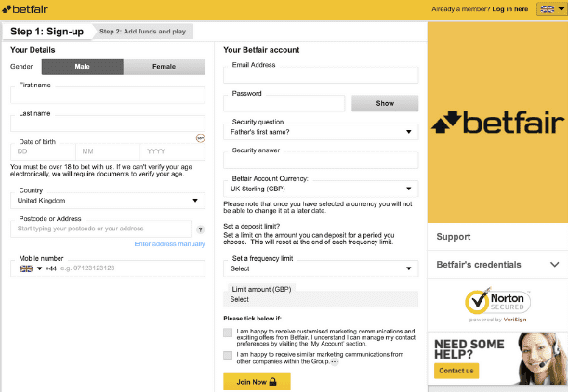
Task: Click the ellipsis after 'within the Group'
Action: (335, 361)
